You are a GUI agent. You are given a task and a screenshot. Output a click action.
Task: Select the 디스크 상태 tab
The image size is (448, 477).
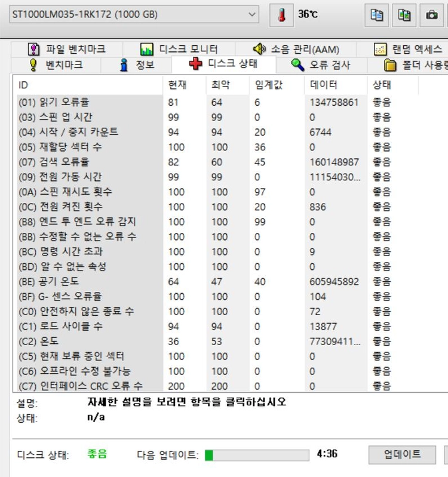pos(223,64)
